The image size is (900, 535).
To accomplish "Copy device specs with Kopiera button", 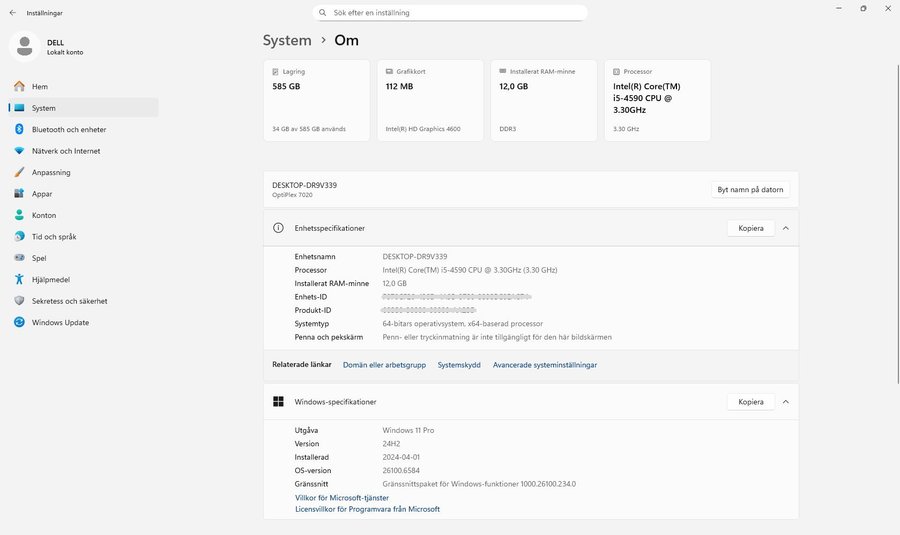I will [750, 228].
